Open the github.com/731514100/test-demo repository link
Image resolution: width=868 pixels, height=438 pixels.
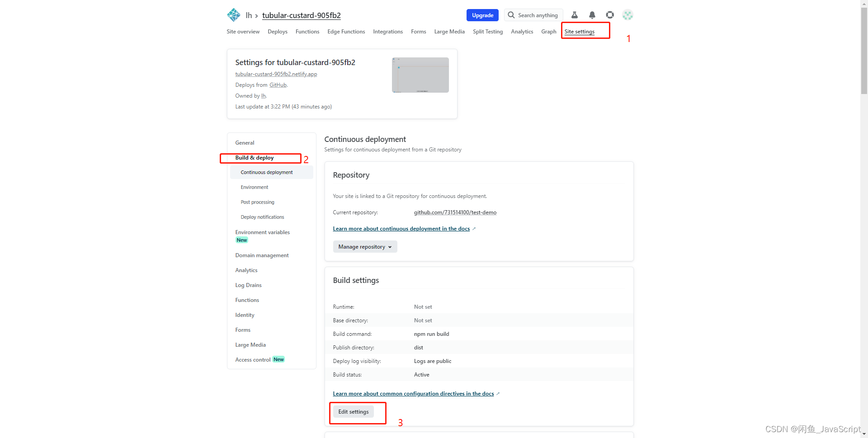tap(455, 212)
